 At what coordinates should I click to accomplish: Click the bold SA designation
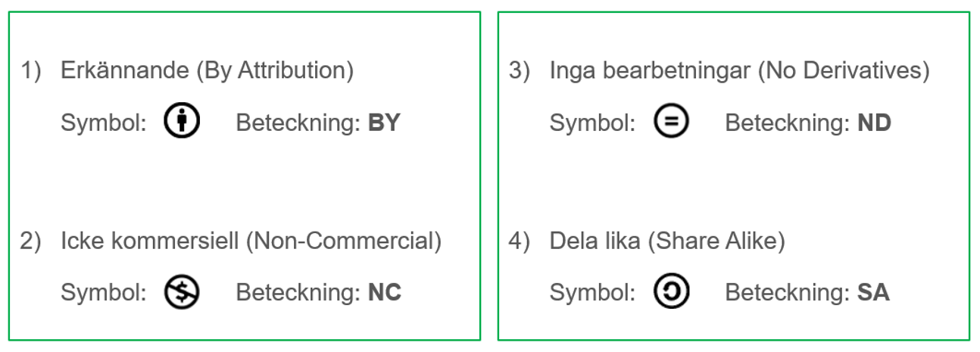click(x=873, y=292)
